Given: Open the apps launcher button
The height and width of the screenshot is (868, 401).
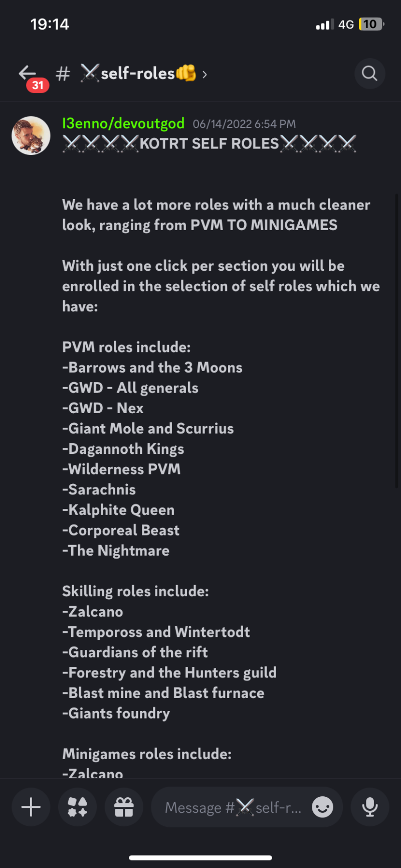Looking at the screenshot, I should click(77, 807).
